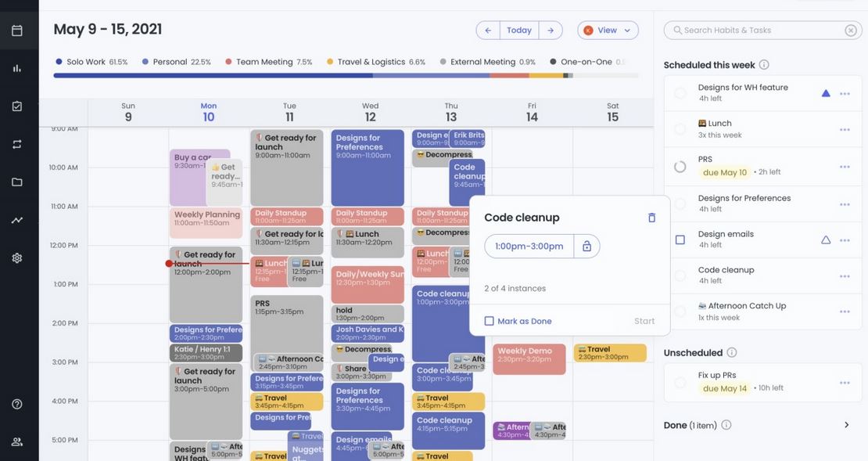Click due May 14 tag on Fix up PRs

pos(725,388)
